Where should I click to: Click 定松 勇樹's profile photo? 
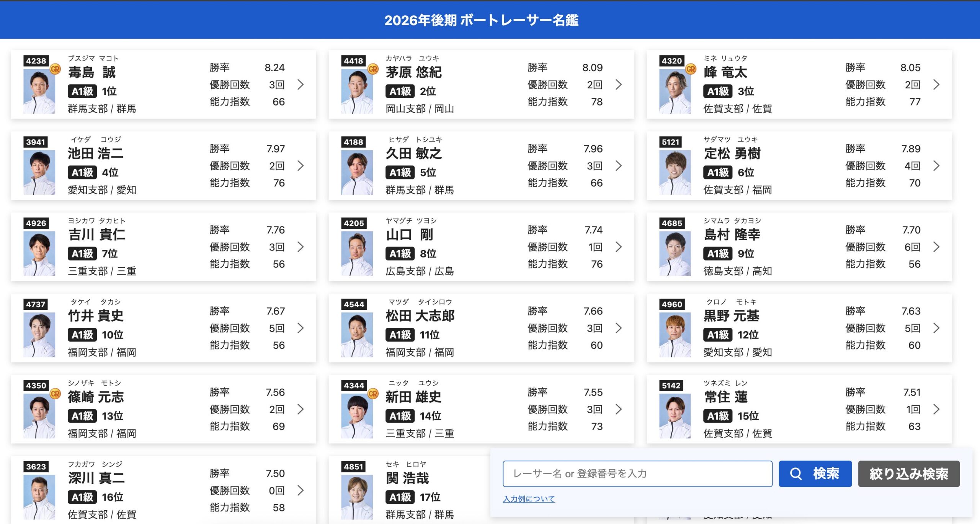pos(675,172)
